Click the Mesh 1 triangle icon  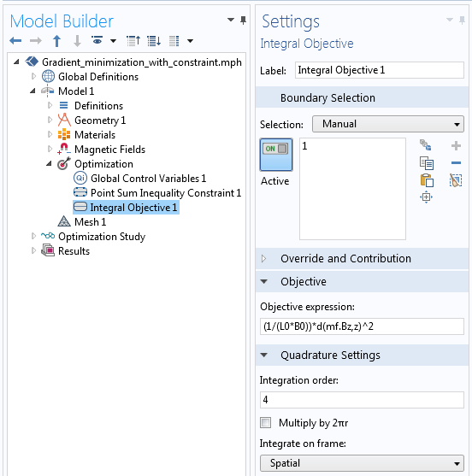pos(64,221)
